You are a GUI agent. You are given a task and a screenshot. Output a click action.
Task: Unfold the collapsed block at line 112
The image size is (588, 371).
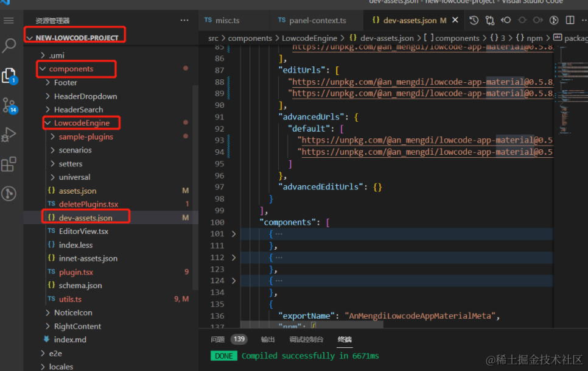pos(234,258)
